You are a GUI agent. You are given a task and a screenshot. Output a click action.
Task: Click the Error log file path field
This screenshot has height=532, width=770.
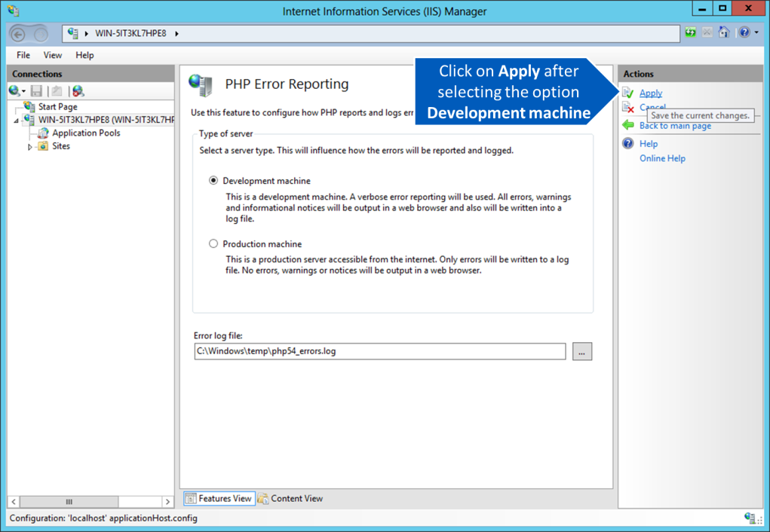click(x=379, y=351)
